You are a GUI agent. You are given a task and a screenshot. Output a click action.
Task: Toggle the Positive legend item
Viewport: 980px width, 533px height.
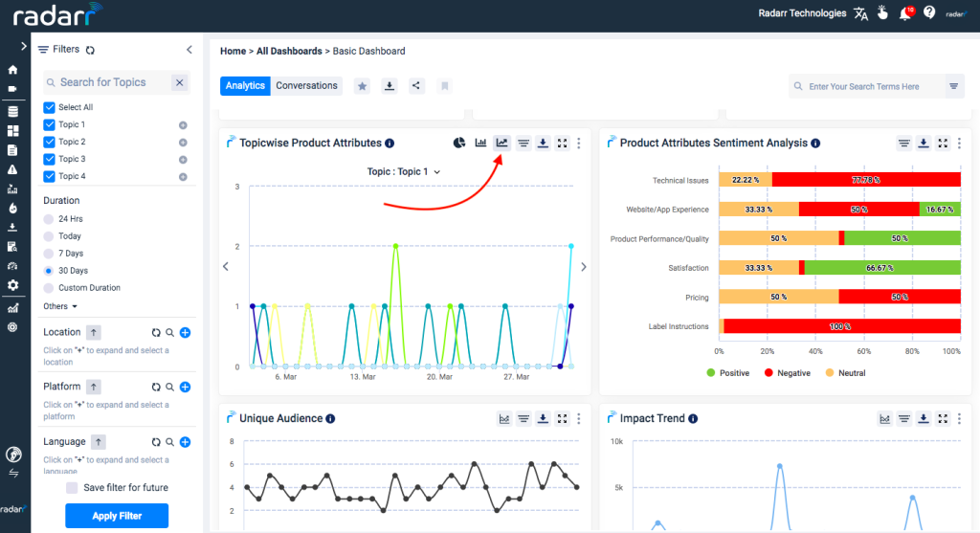pos(727,373)
